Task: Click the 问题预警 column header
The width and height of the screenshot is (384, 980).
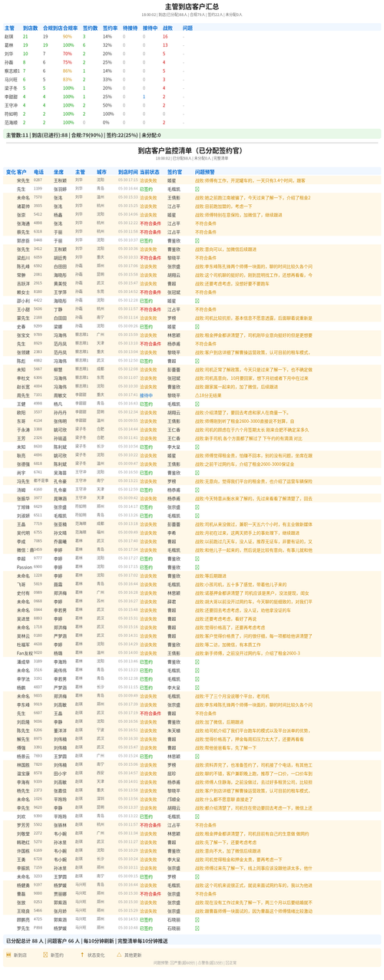Action: pos(205,172)
